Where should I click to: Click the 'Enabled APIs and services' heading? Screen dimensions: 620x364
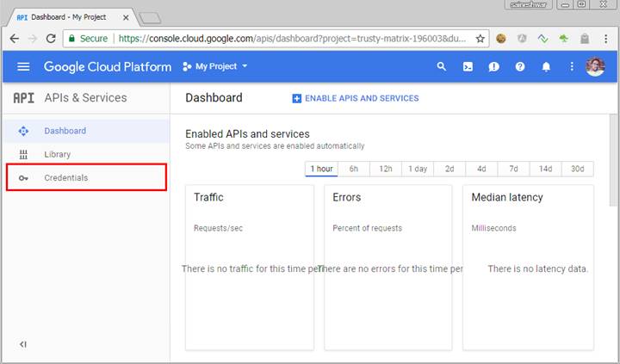click(247, 134)
